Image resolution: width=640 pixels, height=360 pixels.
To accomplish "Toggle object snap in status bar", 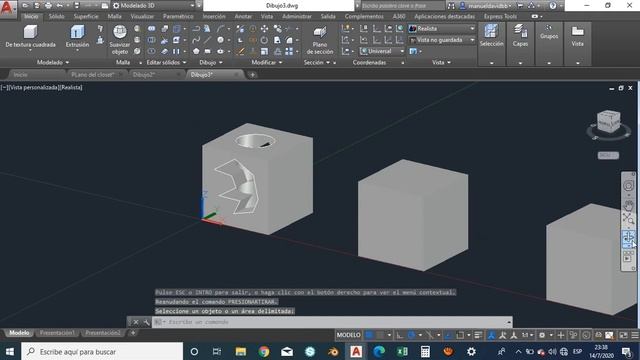I will (x=460, y=335).
